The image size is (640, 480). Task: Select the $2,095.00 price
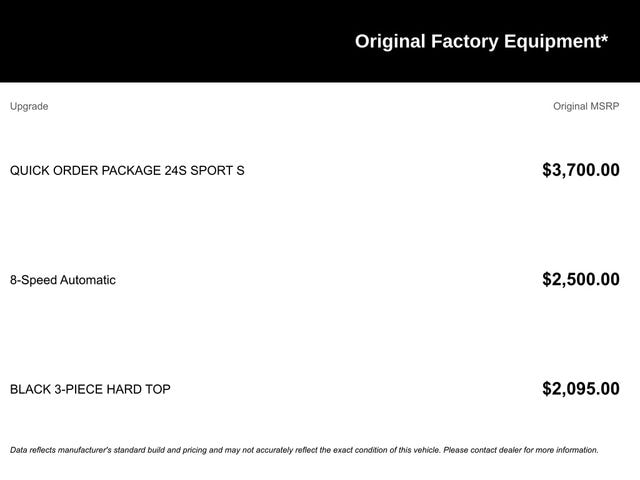(x=580, y=389)
